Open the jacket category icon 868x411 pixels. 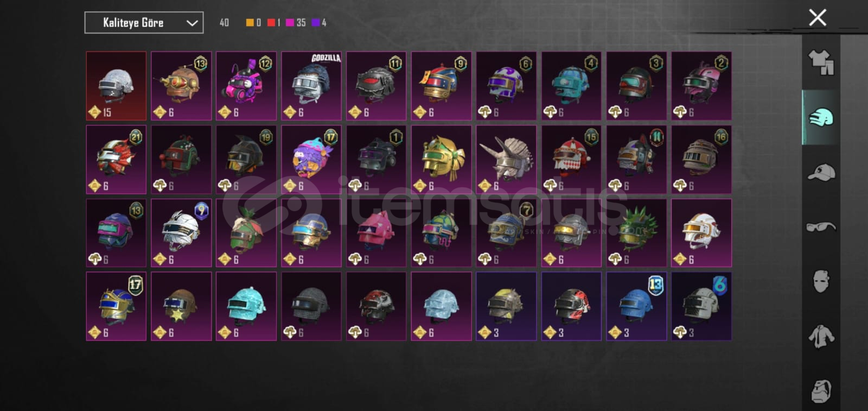(821, 336)
